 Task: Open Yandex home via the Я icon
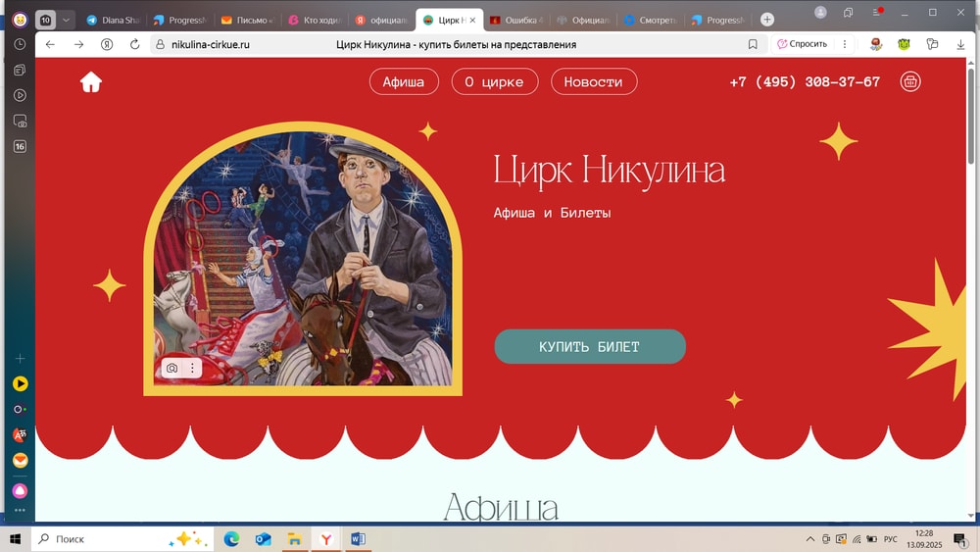(107, 44)
